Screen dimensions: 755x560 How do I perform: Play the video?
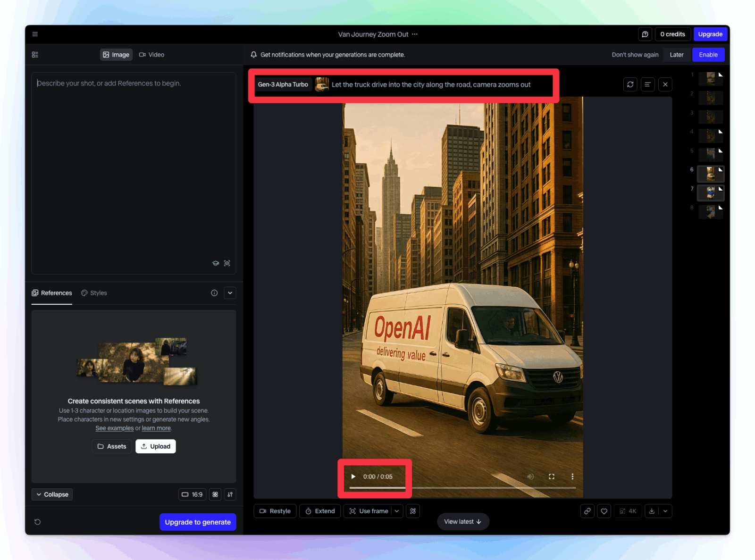[353, 476]
